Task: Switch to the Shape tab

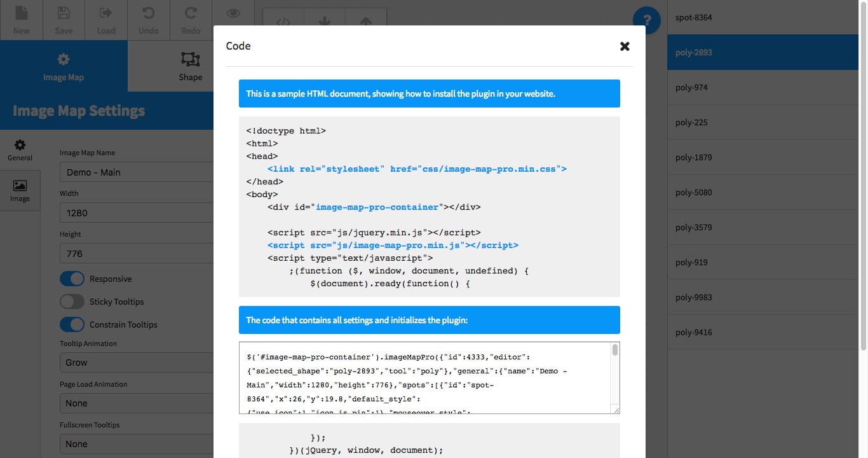Action: coord(190,67)
